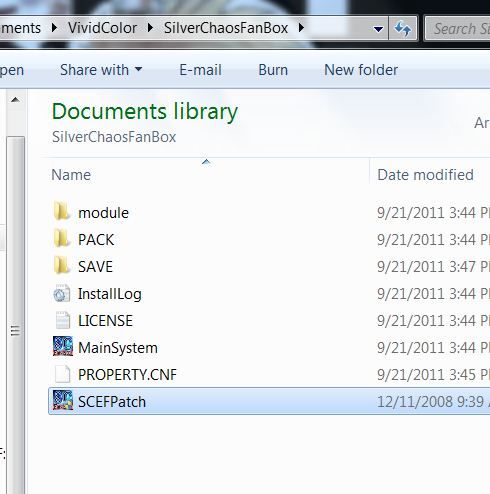This screenshot has width=490, height=494.
Task: Click the PROPERTY.CNF file icon
Action: [x=62, y=374]
